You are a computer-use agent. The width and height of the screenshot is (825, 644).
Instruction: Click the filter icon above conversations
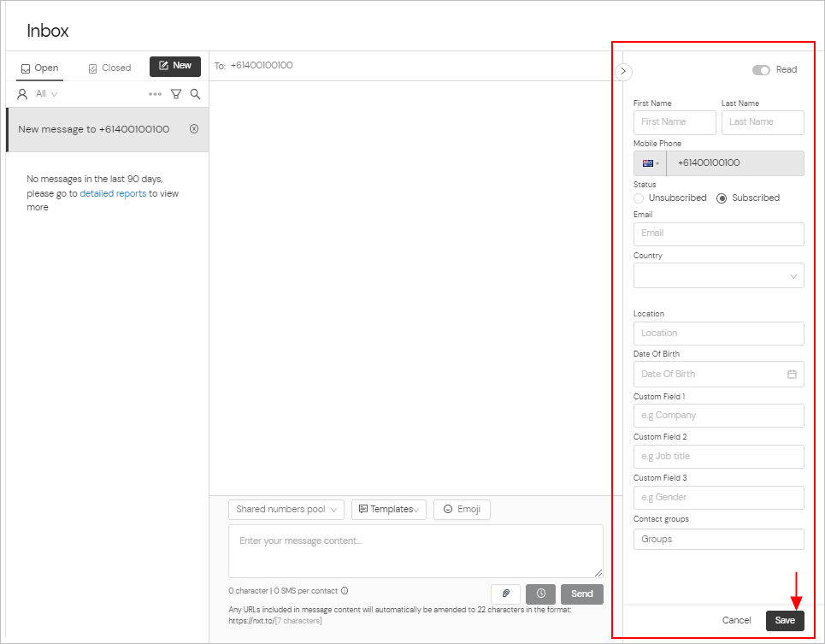tap(175, 94)
